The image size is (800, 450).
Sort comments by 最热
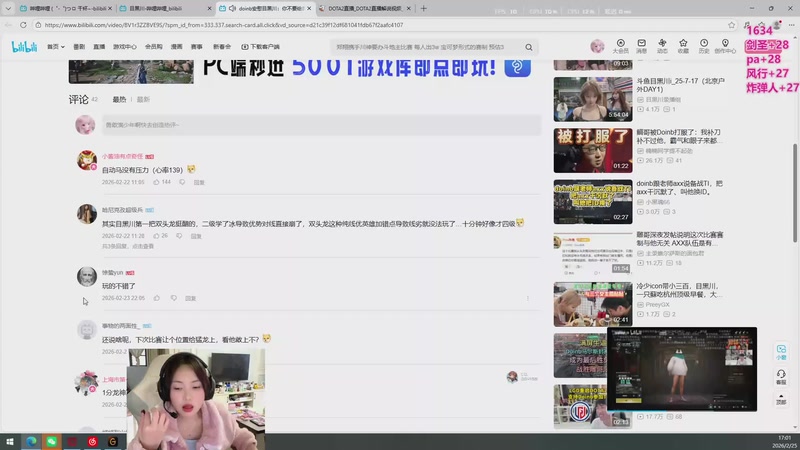(x=119, y=99)
